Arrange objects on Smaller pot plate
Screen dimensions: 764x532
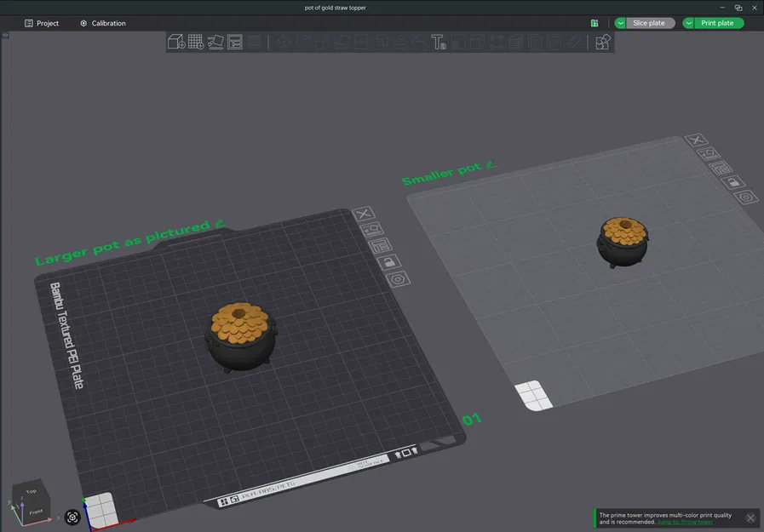pos(721,168)
